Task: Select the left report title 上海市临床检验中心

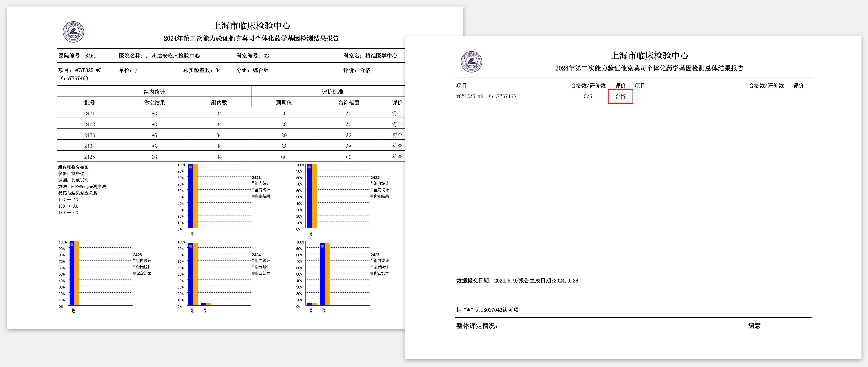Action: click(251, 26)
